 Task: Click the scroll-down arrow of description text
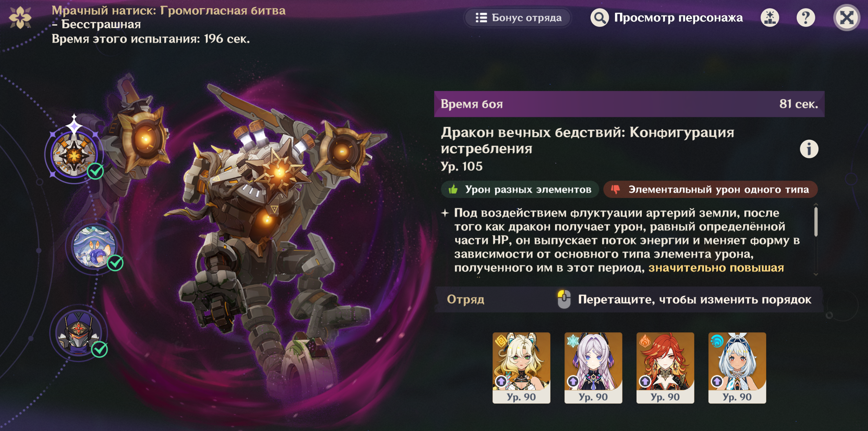816,274
